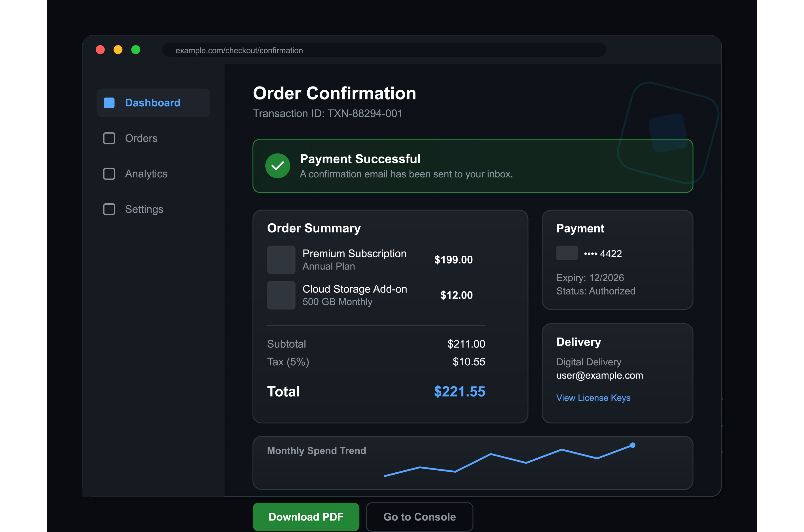Click the Analytics sidebar icon

tap(109, 174)
